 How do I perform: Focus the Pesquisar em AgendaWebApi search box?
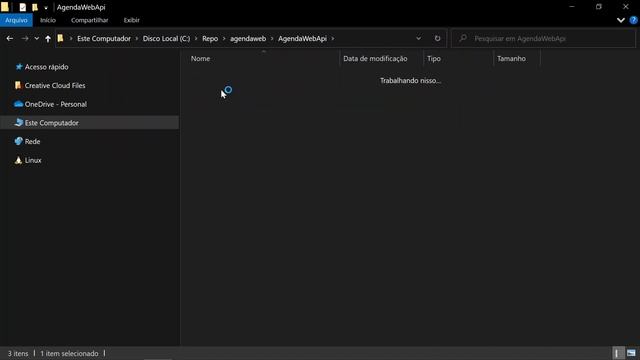pos(543,38)
